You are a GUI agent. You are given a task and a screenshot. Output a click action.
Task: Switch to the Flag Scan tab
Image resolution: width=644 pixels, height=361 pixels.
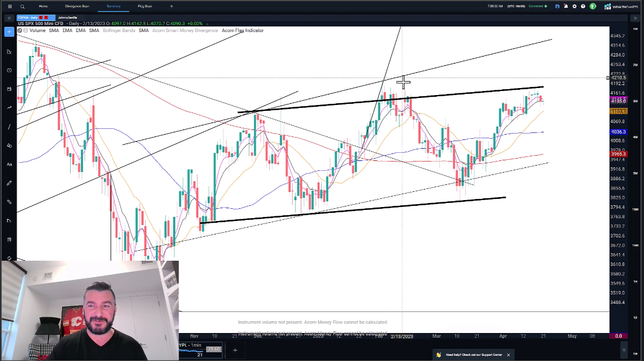pyautogui.click(x=145, y=6)
